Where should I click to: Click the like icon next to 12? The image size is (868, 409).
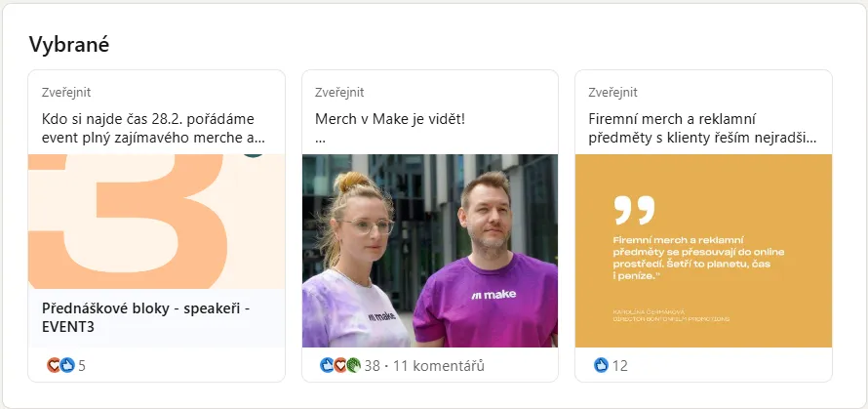(601, 365)
